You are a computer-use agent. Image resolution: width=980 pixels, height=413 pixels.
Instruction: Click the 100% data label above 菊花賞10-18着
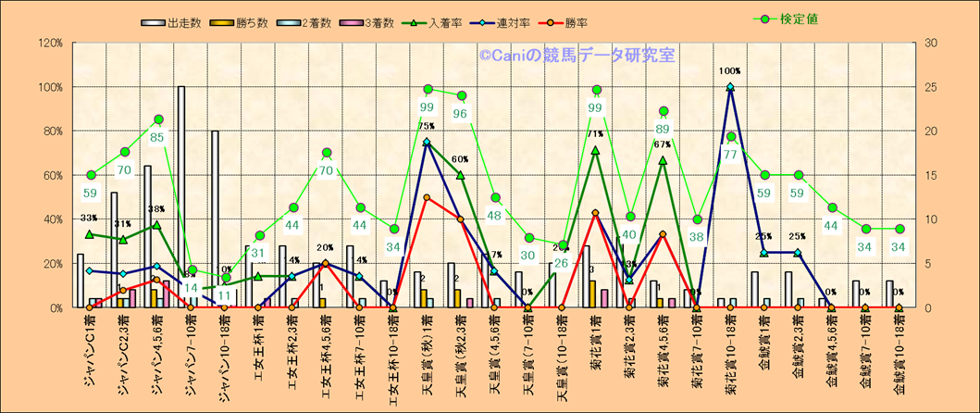click(x=730, y=70)
